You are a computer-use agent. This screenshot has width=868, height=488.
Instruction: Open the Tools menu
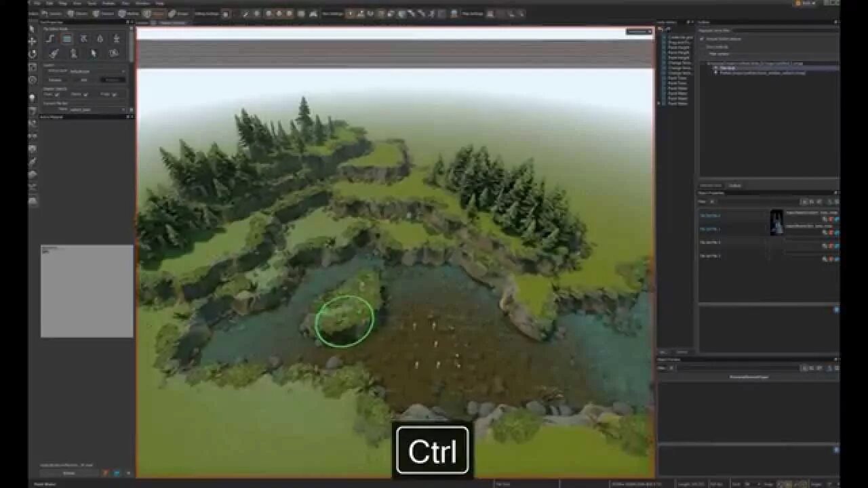click(x=92, y=3)
